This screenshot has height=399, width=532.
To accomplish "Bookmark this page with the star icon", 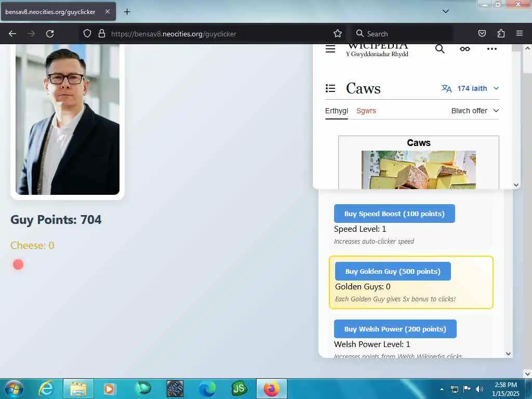I will coord(337,33).
